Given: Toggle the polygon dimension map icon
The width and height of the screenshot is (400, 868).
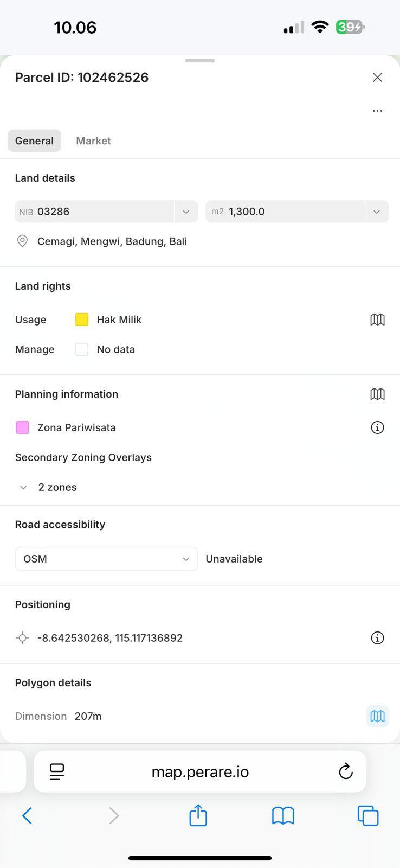Looking at the screenshot, I should pyautogui.click(x=377, y=716).
